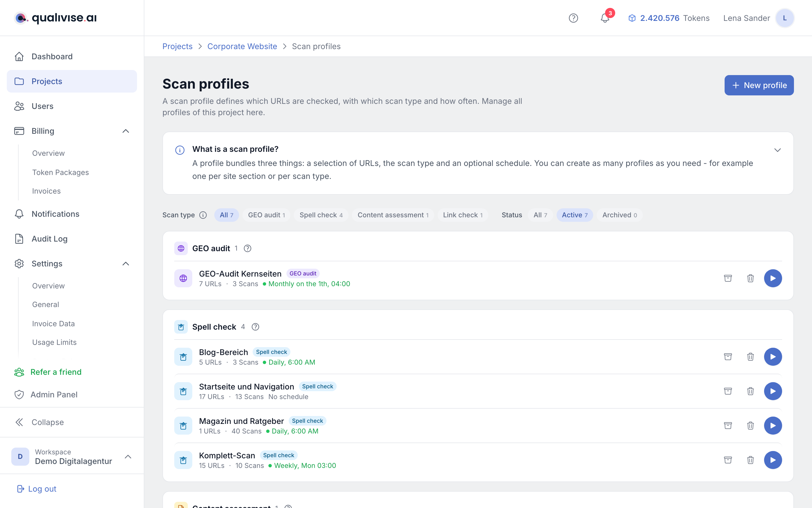Open Token Packages under Billing
812x508 pixels.
[x=60, y=172]
